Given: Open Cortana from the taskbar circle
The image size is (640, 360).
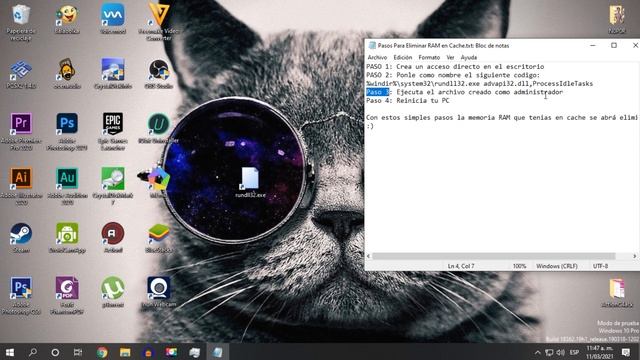Looking at the screenshot, I should pyautogui.click(x=55, y=352).
